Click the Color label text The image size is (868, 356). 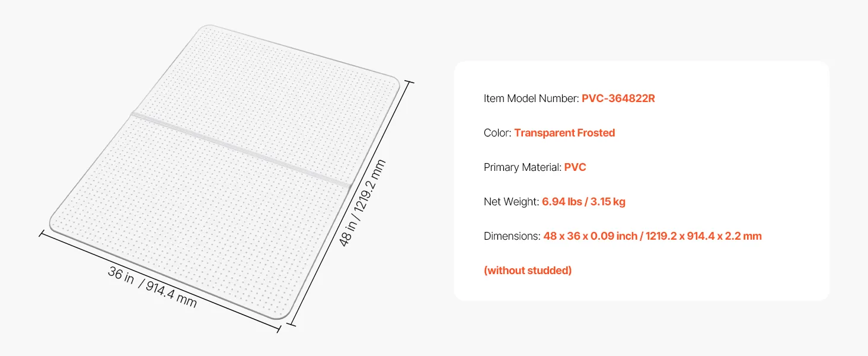(497, 133)
